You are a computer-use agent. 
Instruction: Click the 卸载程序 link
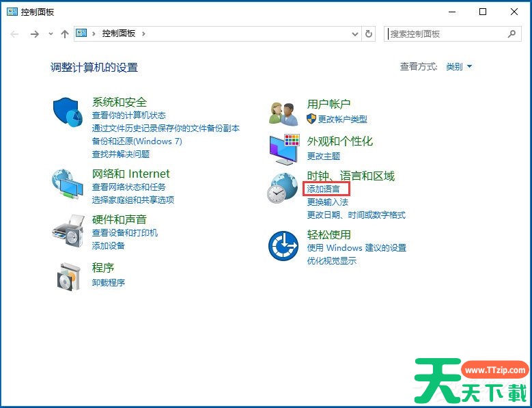108,282
